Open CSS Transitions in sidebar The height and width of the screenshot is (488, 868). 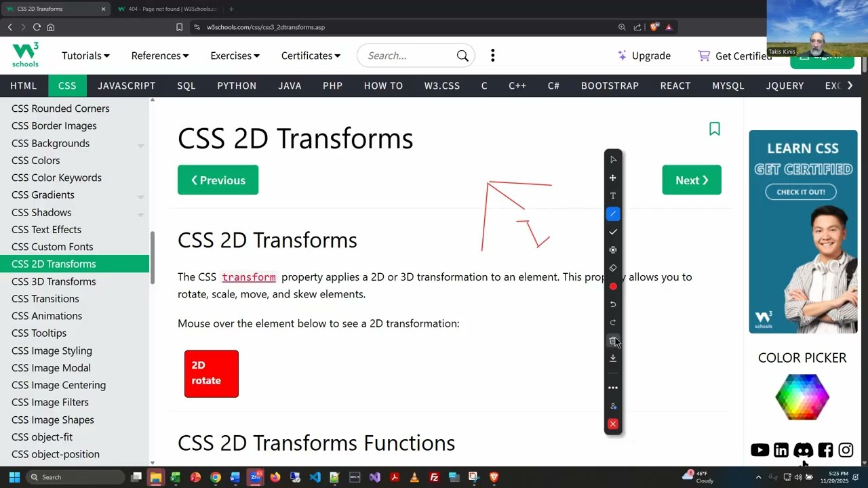click(x=45, y=299)
